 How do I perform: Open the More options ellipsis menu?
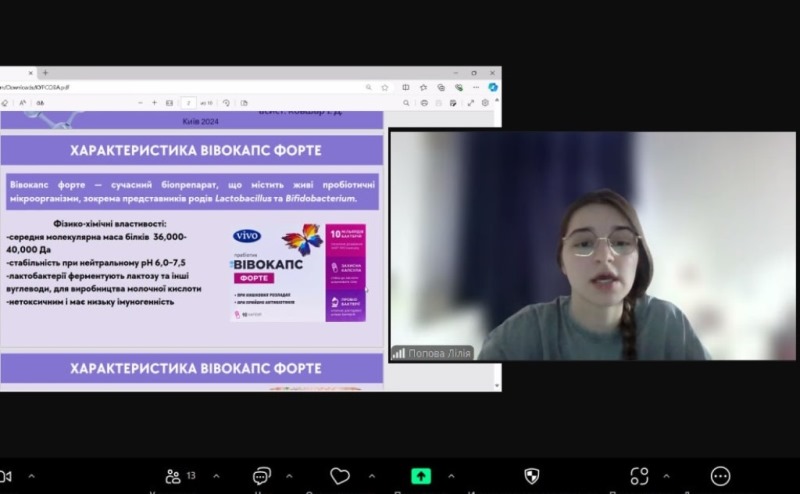click(720, 476)
